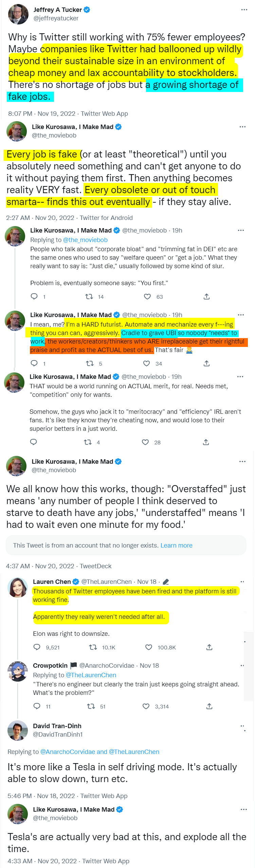Retweet the 'corporate bloat' reply with 14 retweets
This screenshot has width=255, height=868.
pos(89,297)
